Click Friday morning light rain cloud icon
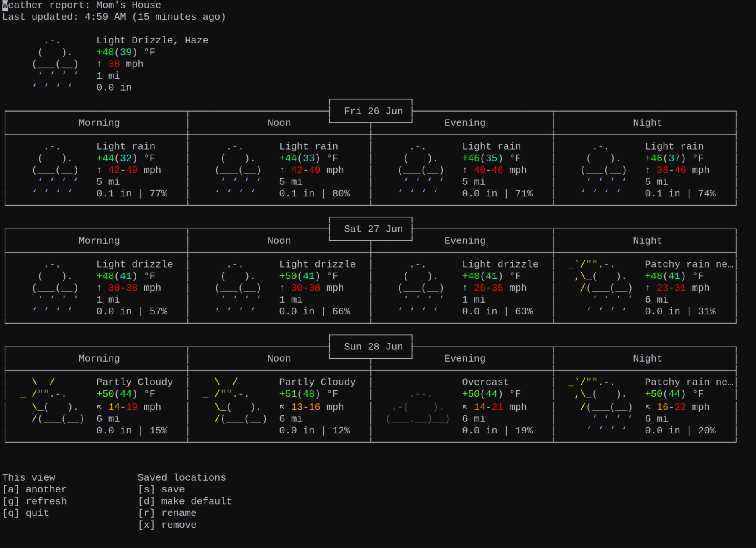Viewport: 756px width, 548px height. (x=56, y=170)
